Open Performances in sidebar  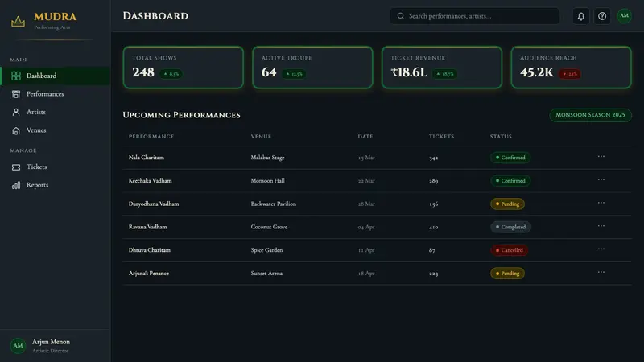[x=56, y=94]
